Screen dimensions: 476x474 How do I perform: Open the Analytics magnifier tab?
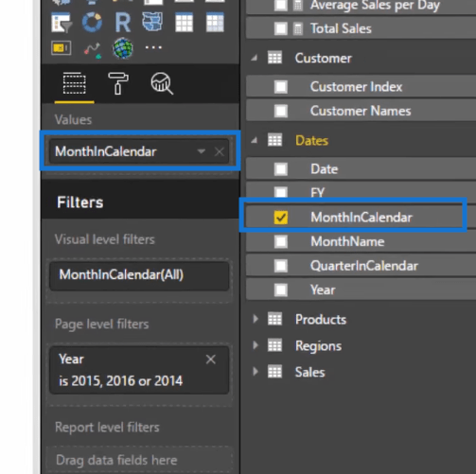point(162,83)
